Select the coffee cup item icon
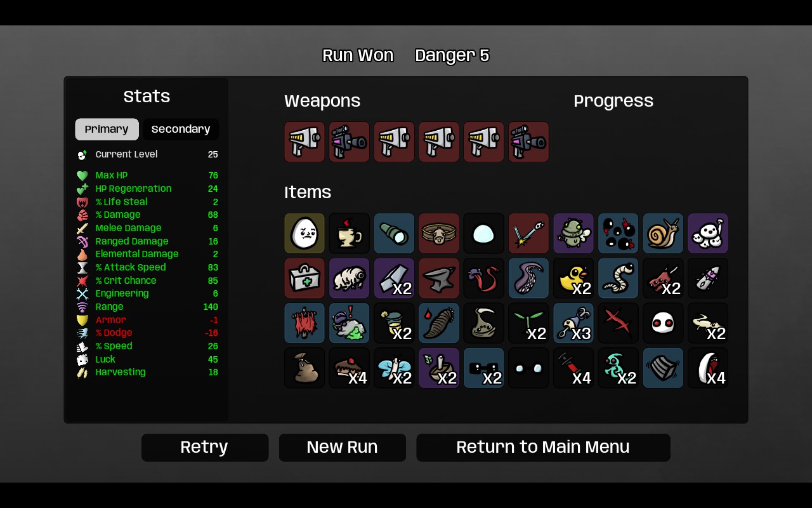 pyautogui.click(x=350, y=233)
